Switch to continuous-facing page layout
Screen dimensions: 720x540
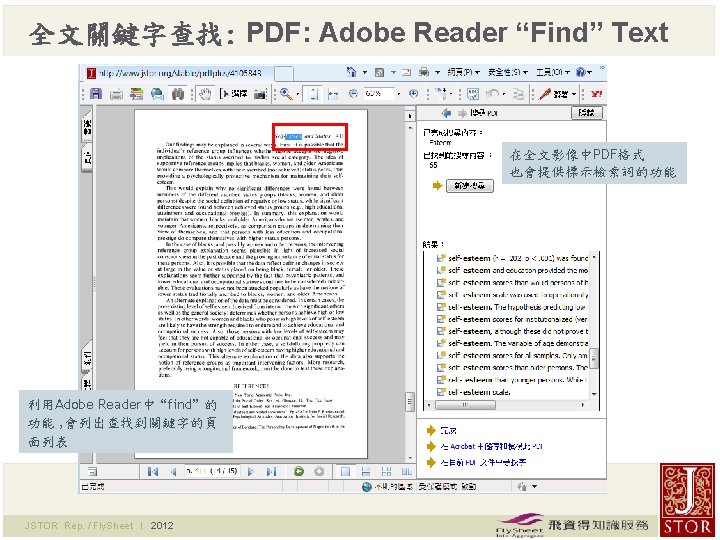(386, 471)
